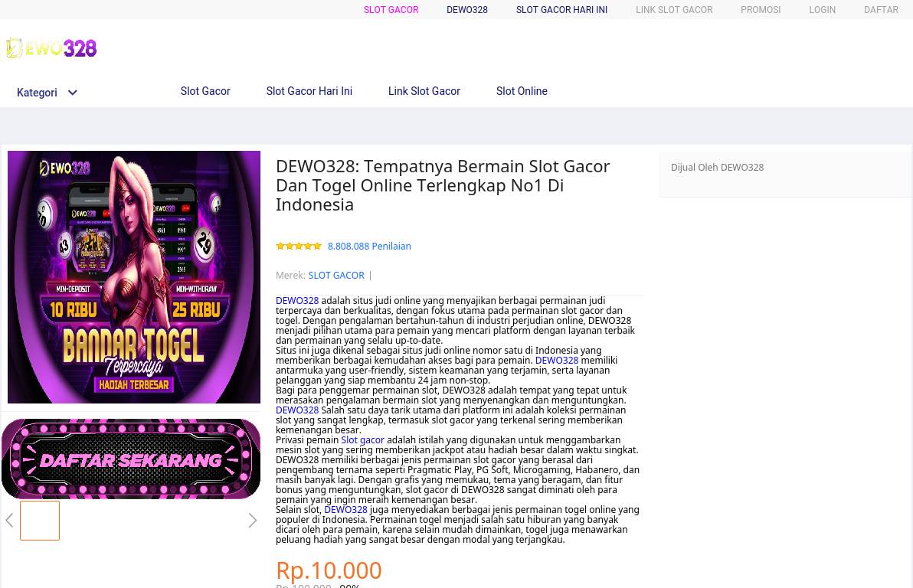Open SLOT GACOR top menu link

[x=391, y=10]
